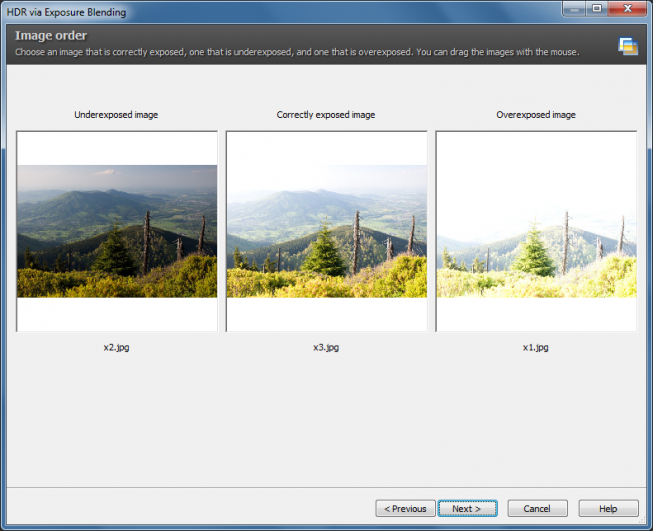
Task: Click the x1.jpg filename caption
Action: pyautogui.click(x=536, y=347)
